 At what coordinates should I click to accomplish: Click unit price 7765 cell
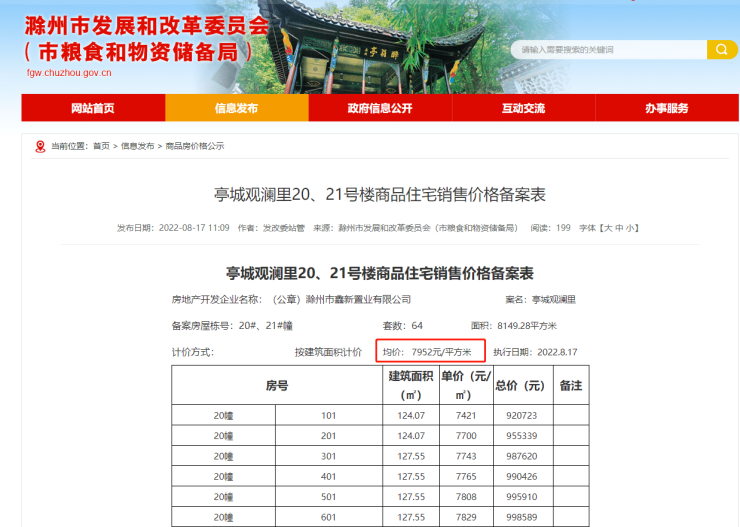point(466,477)
